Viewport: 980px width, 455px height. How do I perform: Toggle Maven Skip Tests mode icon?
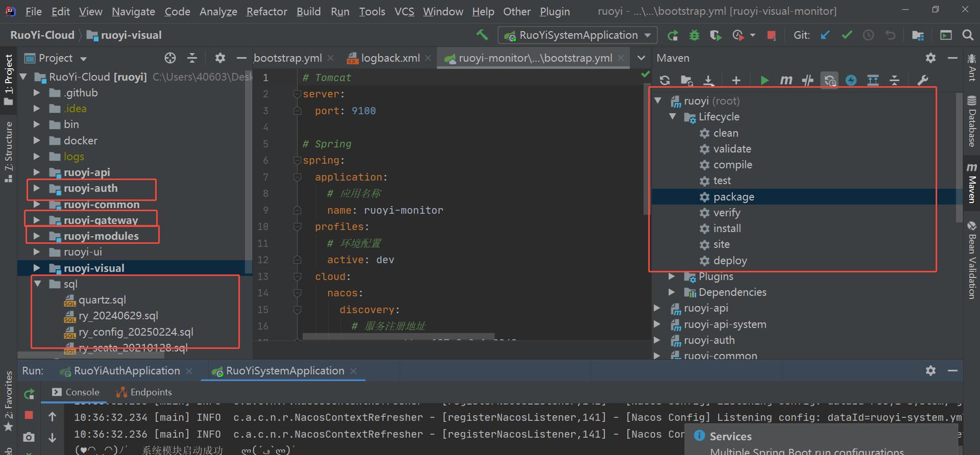pos(851,80)
